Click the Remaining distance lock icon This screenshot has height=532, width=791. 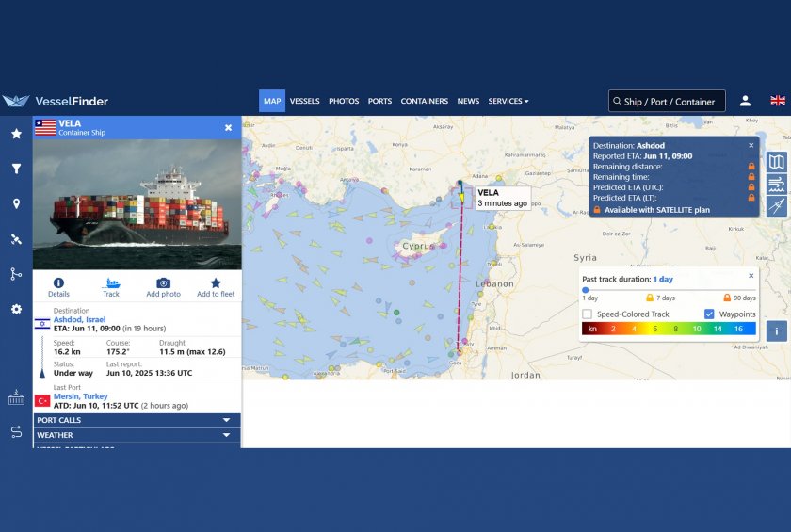(x=751, y=167)
